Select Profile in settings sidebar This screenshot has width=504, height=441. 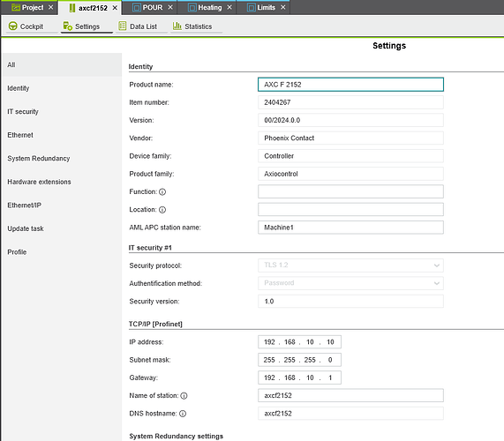tap(62, 252)
